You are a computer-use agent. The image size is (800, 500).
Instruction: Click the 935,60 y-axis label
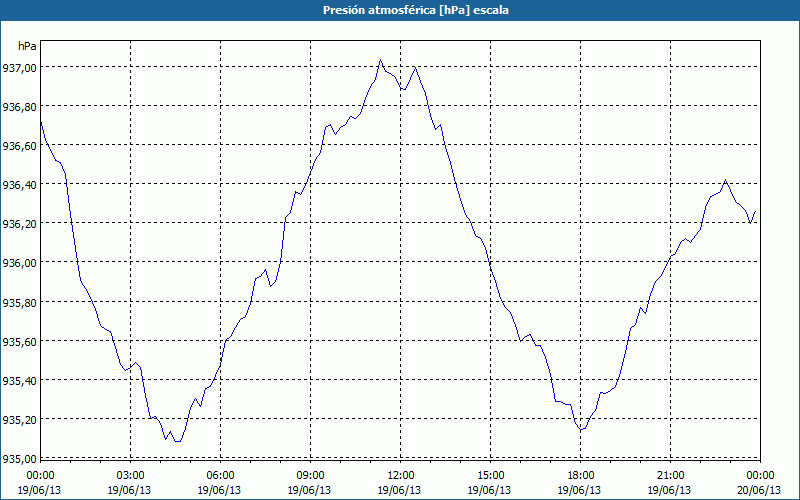click(x=19, y=341)
